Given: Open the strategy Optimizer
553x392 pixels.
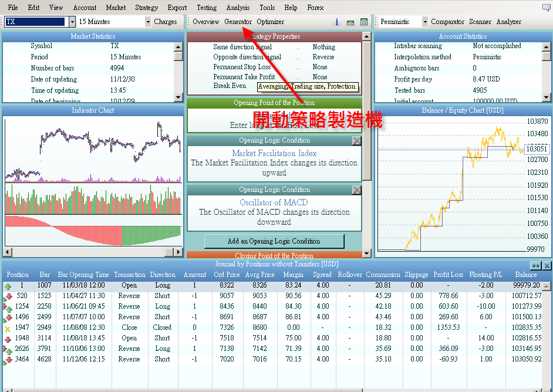Looking at the screenshot, I should click(x=270, y=22).
